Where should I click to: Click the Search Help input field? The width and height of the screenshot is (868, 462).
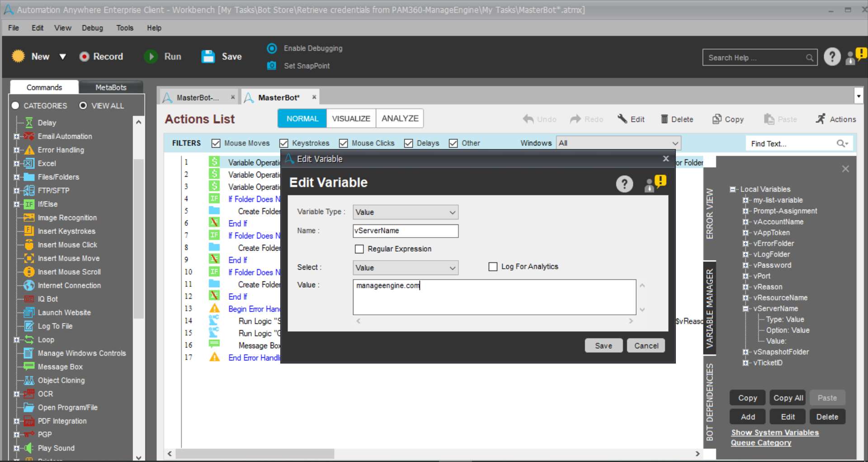coord(759,57)
